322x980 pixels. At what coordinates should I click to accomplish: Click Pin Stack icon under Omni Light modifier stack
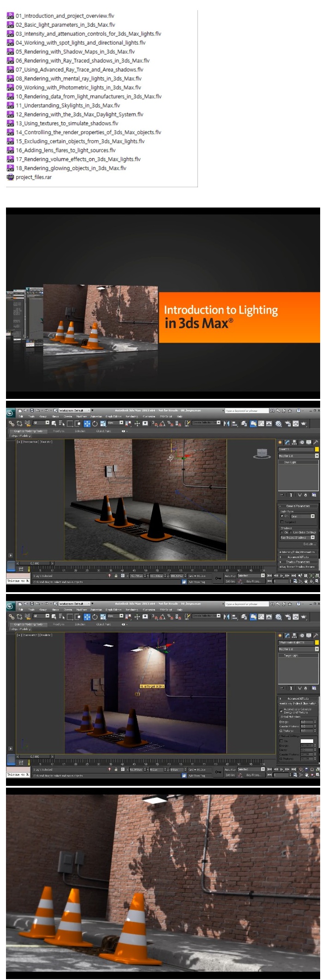[x=282, y=495]
